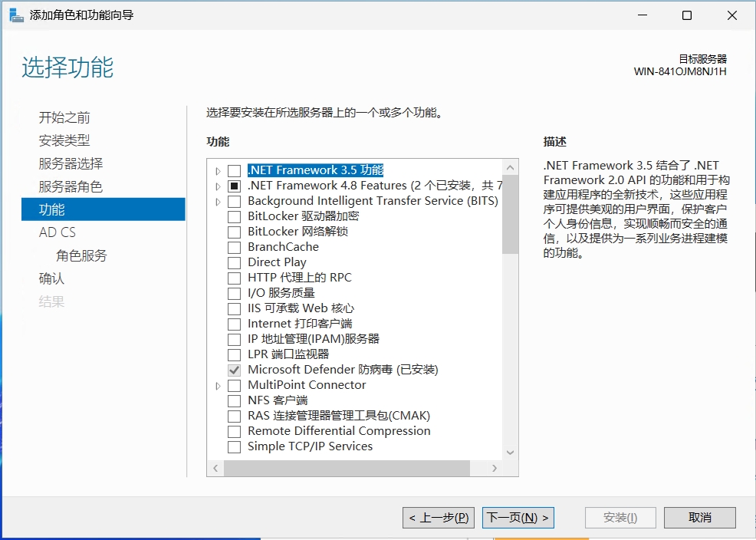The height and width of the screenshot is (540, 756).
Task: Click 上一步(P) button
Action: tap(439, 518)
